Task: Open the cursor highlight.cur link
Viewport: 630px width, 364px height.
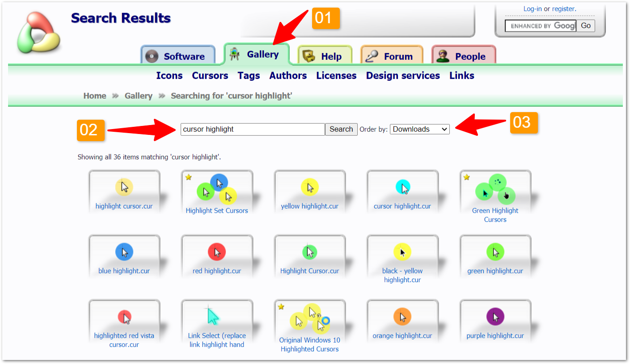Action: [402, 206]
